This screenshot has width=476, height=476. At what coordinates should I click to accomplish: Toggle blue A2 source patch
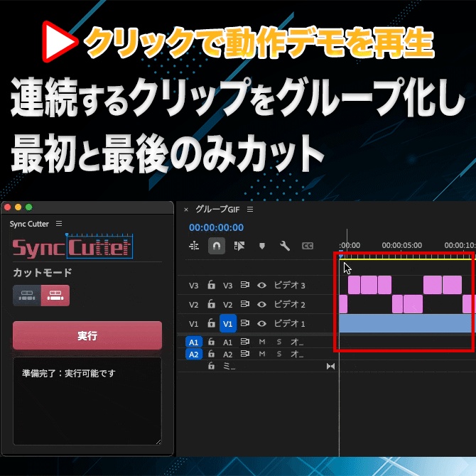point(194,355)
